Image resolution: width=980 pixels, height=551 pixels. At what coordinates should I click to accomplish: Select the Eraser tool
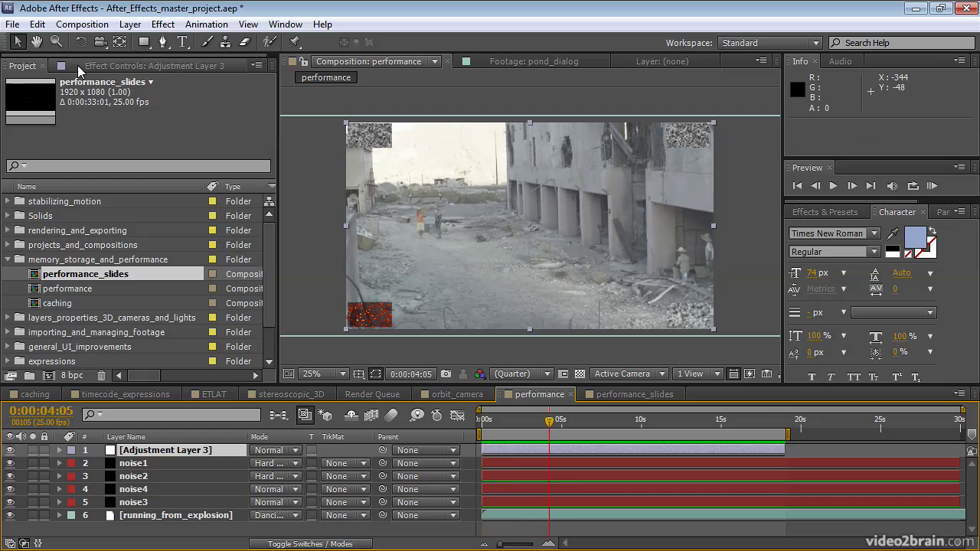pos(245,42)
